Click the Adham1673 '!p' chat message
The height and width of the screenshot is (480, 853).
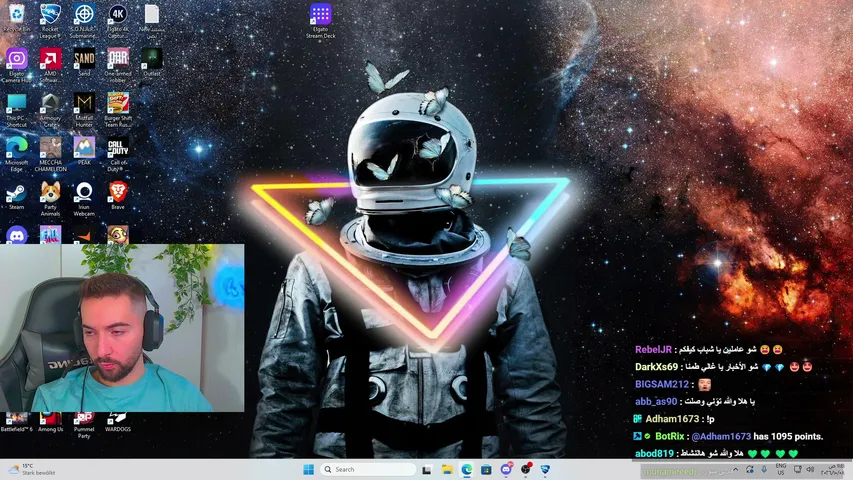673,419
